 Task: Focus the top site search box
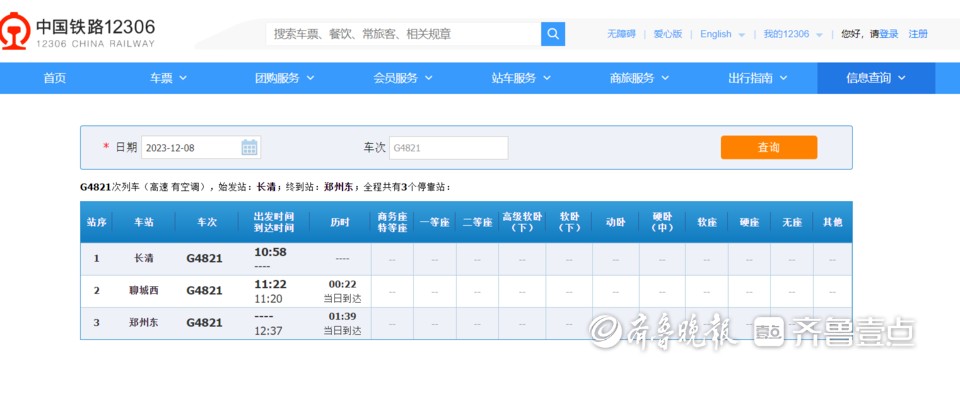(x=404, y=34)
